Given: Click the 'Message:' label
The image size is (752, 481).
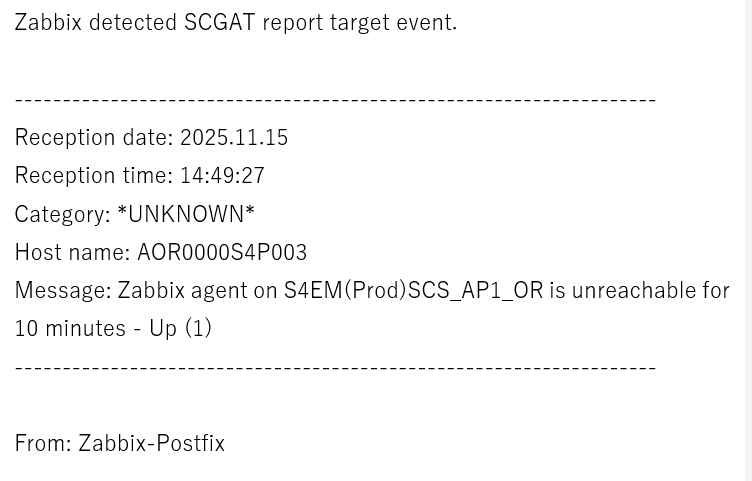Looking at the screenshot, I should tap(62, 290).
